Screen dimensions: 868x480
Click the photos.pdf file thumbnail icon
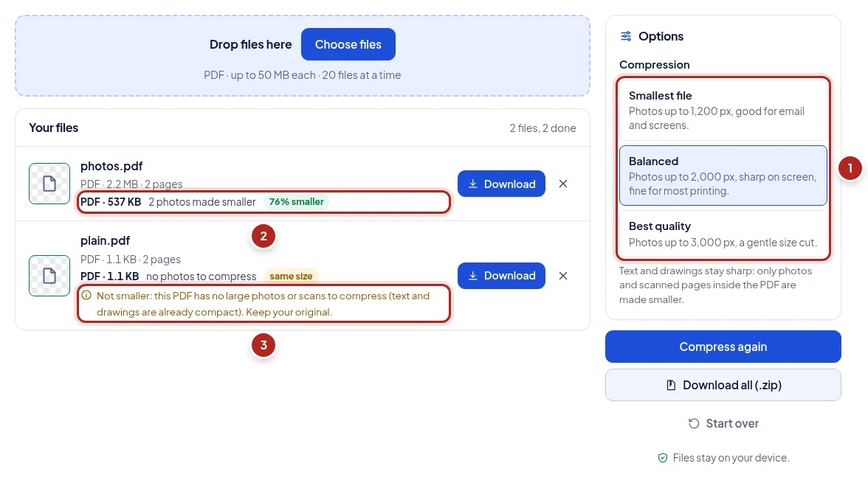[x=49, y=184]
